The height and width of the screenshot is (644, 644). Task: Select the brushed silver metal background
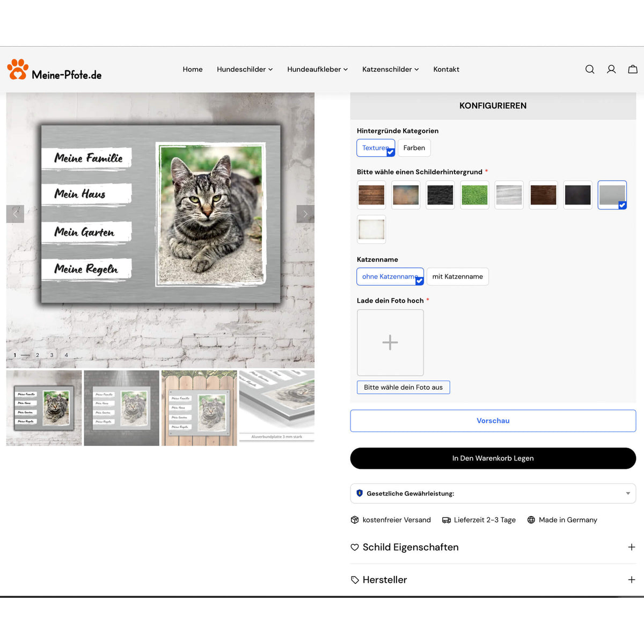tap(612, 195)
